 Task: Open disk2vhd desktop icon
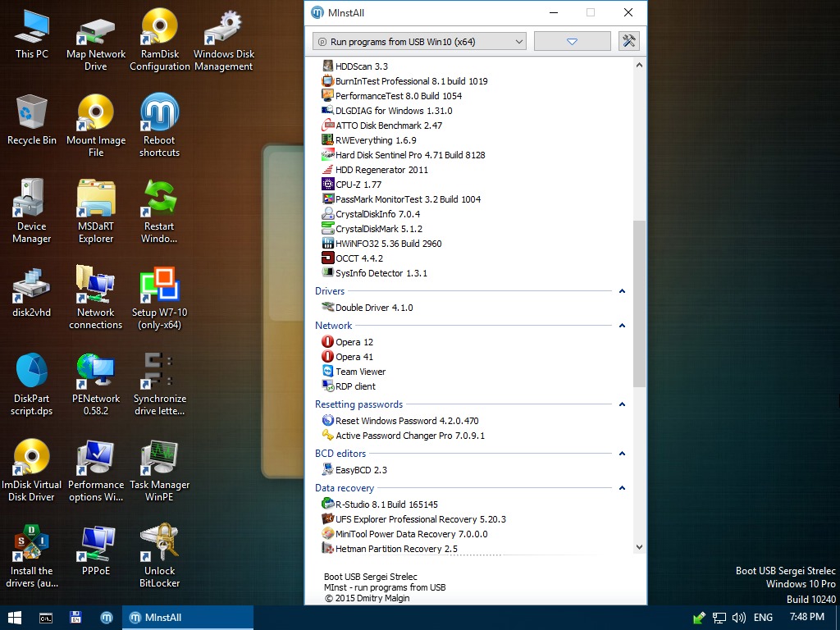pyautogui.click(x=32, y=293)
